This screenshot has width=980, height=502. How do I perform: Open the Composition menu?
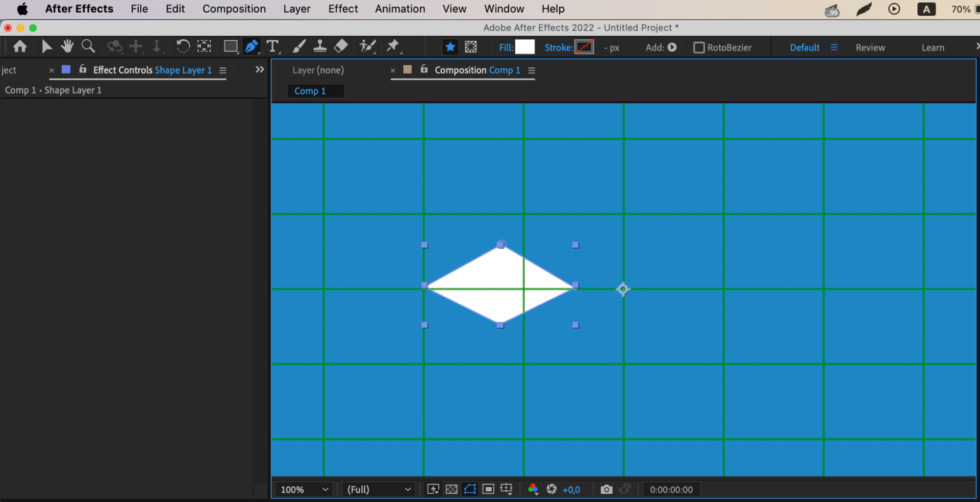pos(234,9)
